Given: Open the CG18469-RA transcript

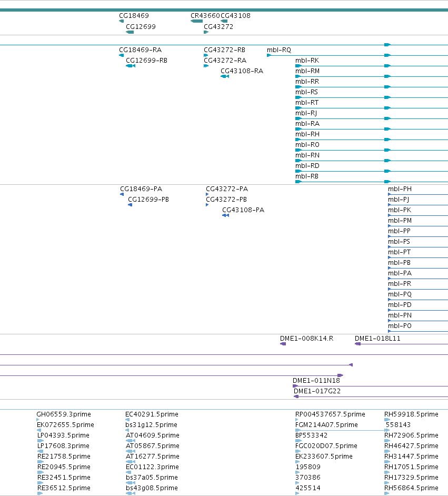Looking at the screenshot, I should (140, 49).
